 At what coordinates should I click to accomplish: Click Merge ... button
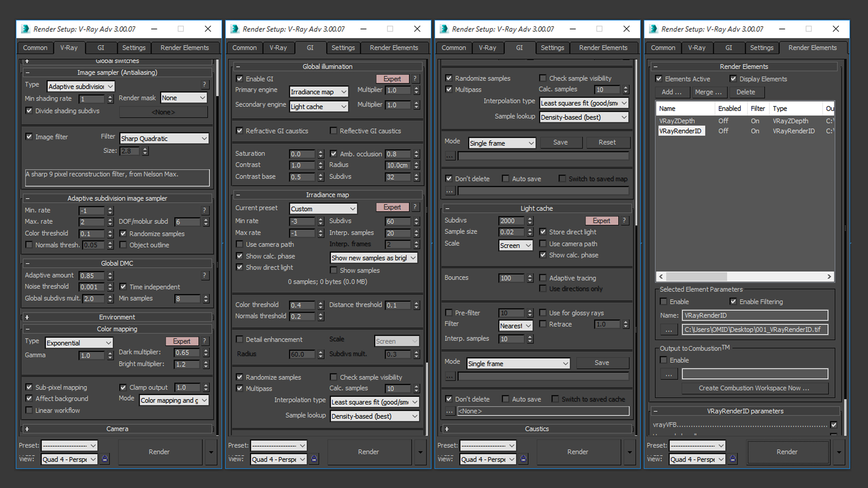point(708,92)
